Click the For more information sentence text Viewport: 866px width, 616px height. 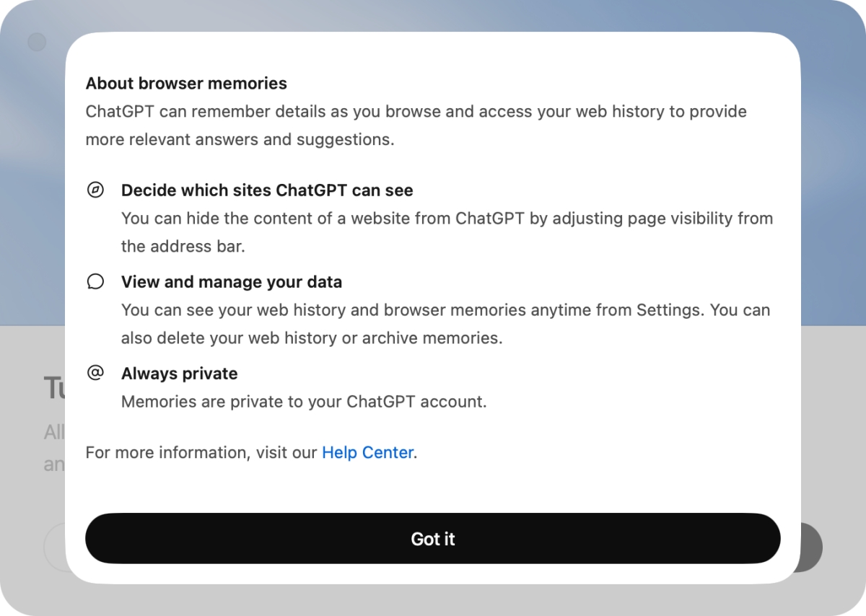coord(201,453)
